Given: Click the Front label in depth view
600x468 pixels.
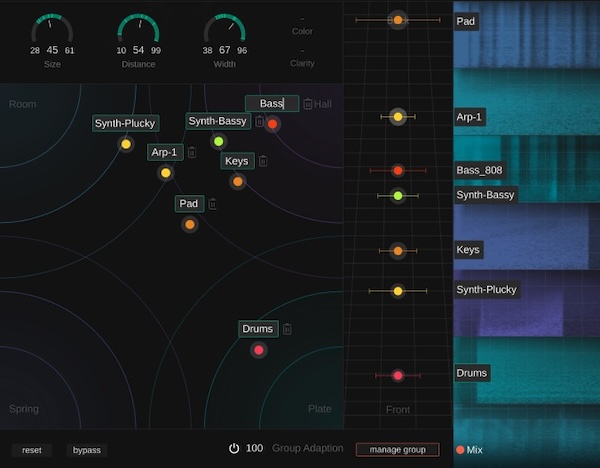Looking at the screenshot, I should click(x=398, y=410).
